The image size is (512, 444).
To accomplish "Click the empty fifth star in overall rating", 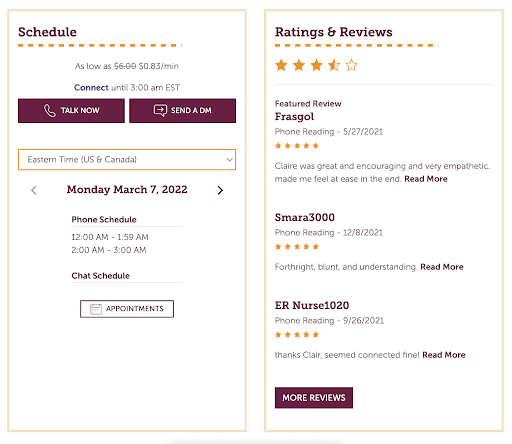I will (351, 65).
